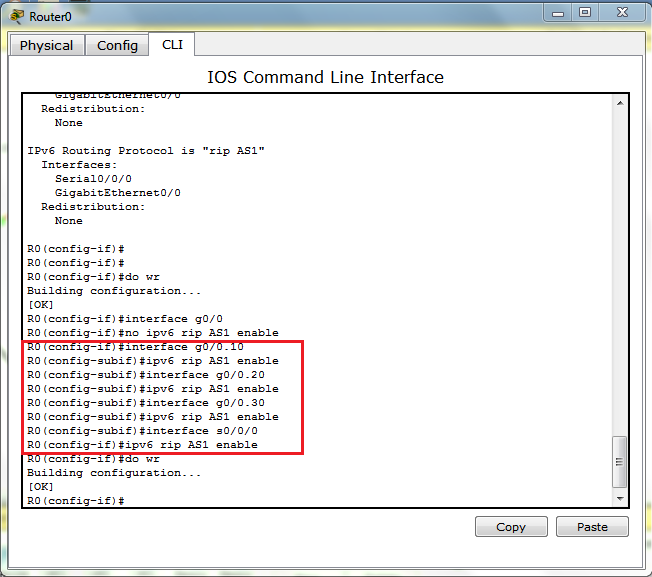
Task: Select the CLI tab
Action: 172,44
